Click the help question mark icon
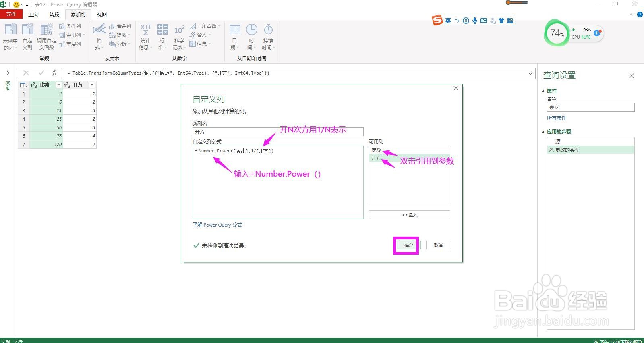The image size is (644, 343). (640, 15)
